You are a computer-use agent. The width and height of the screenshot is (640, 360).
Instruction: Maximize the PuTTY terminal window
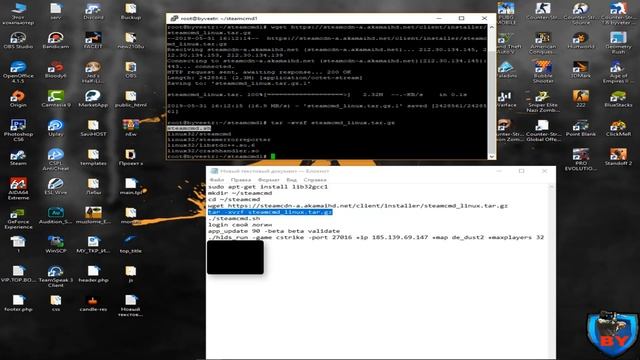click(x=462, y=18)
